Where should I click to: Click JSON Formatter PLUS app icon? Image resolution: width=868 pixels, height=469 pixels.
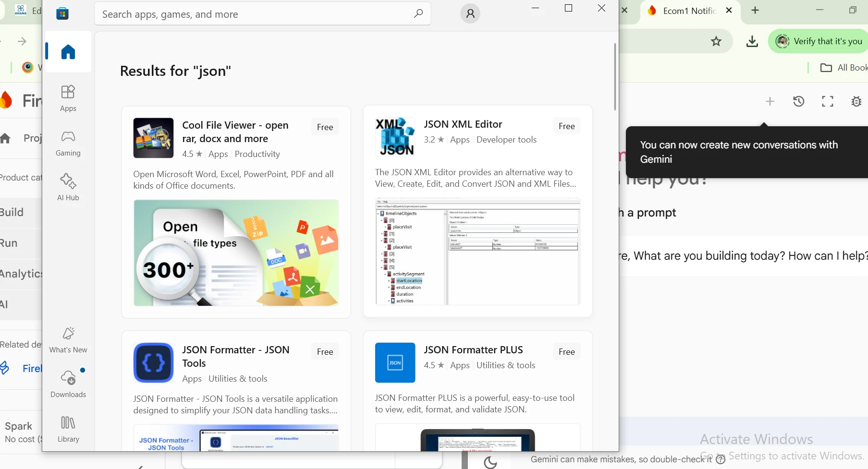point(395,362)
